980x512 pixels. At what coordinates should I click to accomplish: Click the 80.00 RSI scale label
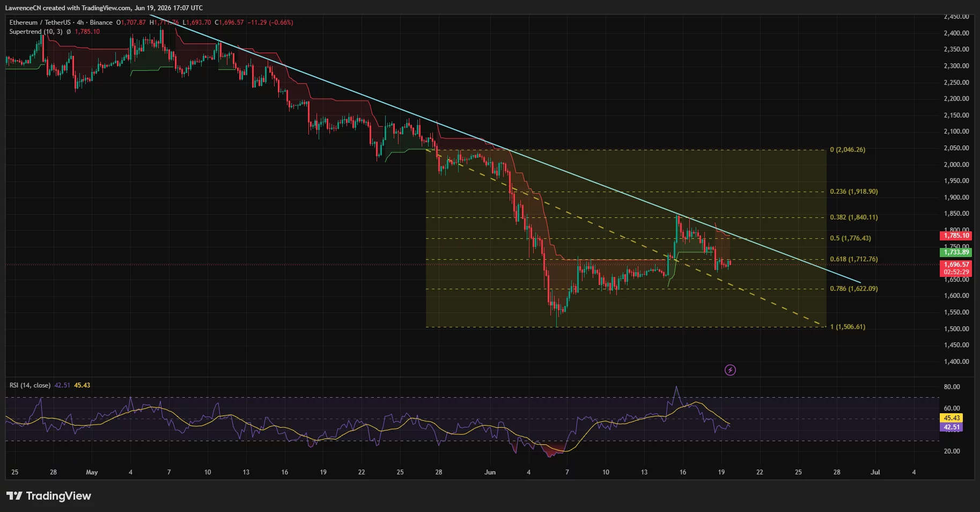coord(952,387)
